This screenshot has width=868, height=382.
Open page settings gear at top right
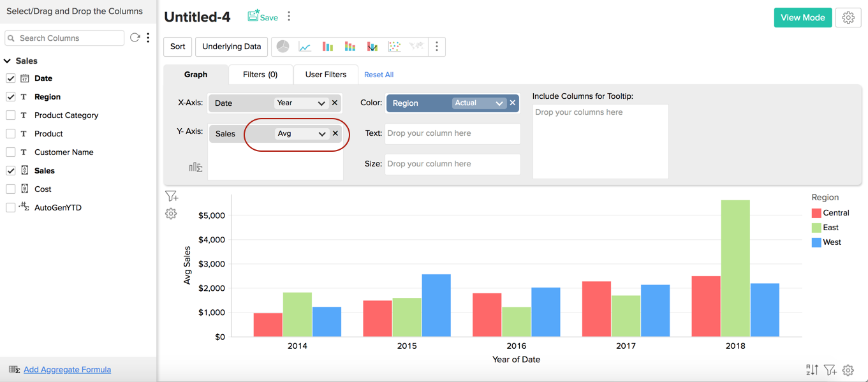tap(848, 18)
